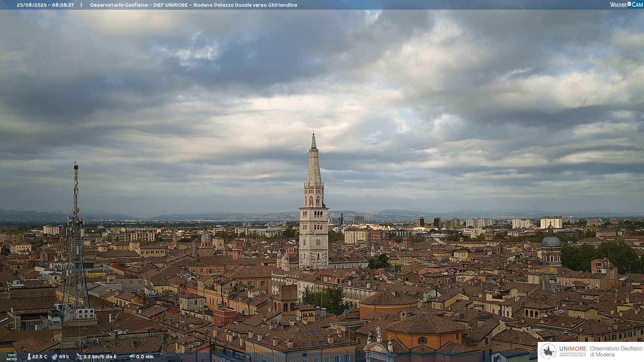Click the date and time stamp 23/08/2026

click(45, 5)
